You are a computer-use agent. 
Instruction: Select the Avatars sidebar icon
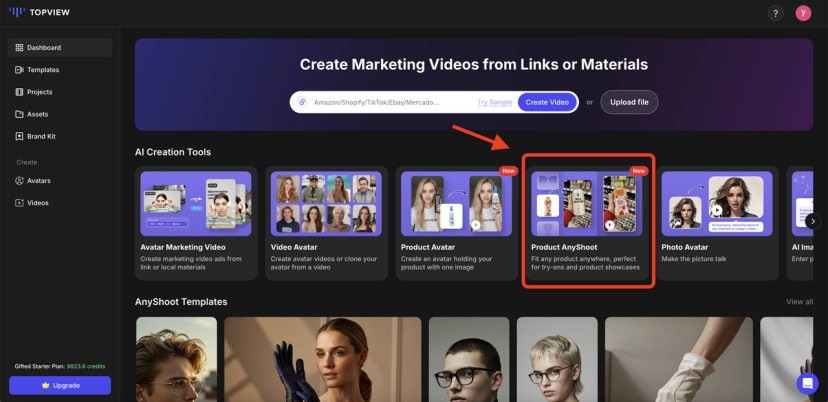coord(19,181)
